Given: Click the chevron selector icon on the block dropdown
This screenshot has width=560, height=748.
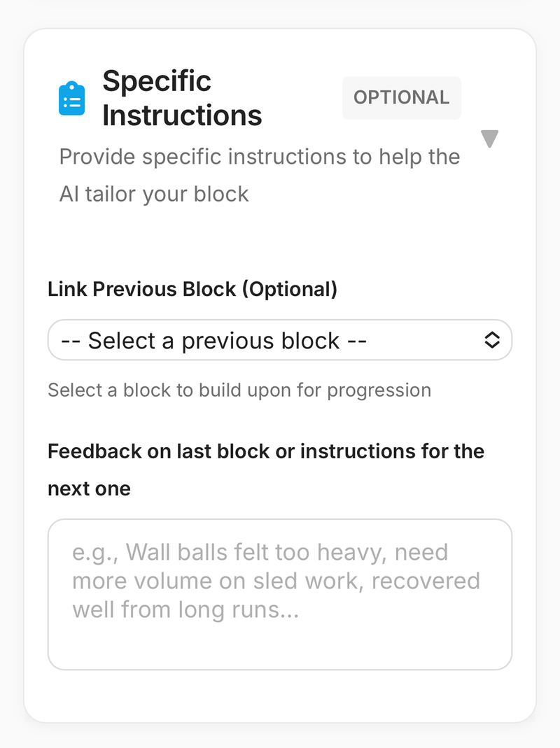Looking at the screenshot, I should pyautogui.click(x=493, y=340).
